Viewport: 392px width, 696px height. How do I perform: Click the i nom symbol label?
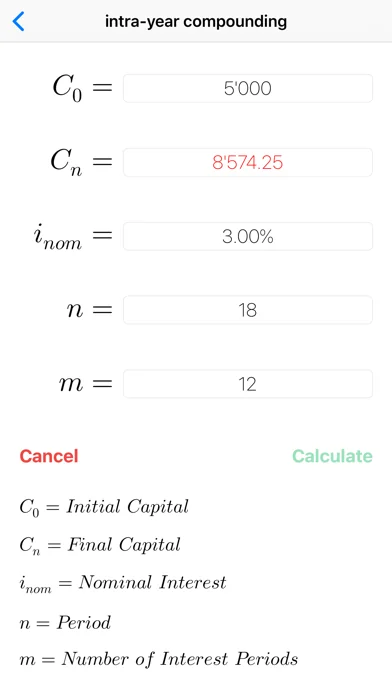(58, 237)
